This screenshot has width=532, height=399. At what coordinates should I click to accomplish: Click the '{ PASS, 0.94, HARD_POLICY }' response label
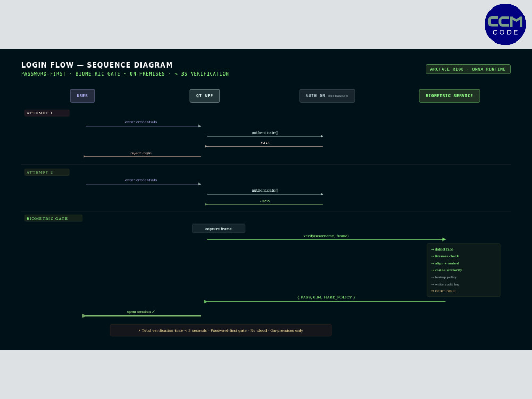coord(326,297)
